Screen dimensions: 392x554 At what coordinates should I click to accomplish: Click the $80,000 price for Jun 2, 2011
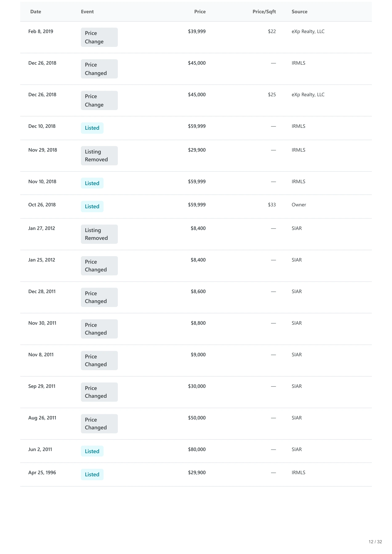pos(197,449)
